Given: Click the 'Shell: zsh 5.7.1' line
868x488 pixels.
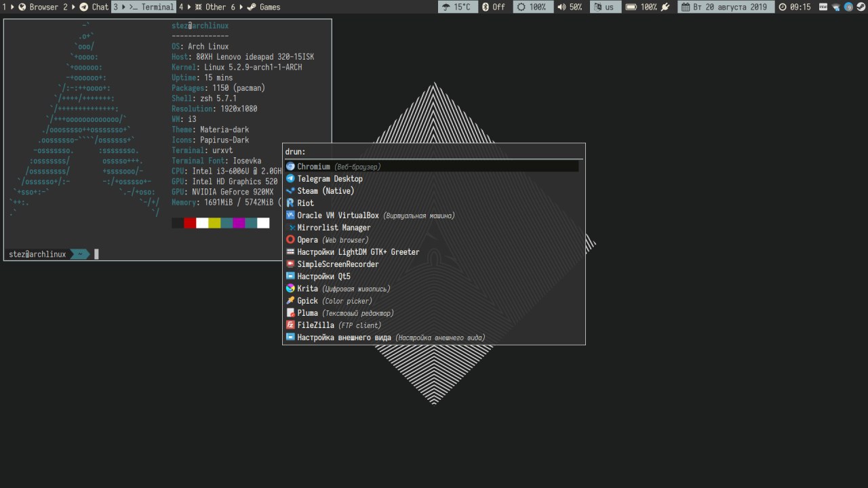Looking at the screenshot, I should click(x=204, y=98).
